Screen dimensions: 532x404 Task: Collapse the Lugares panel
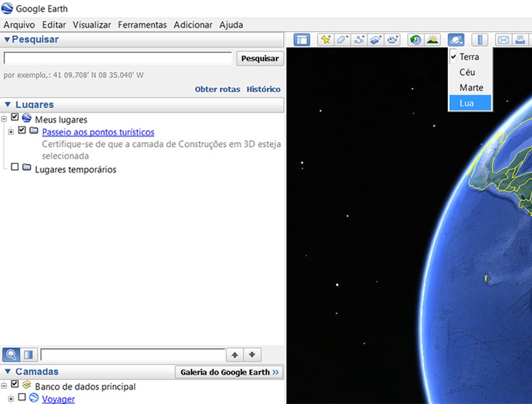point(8,104)
